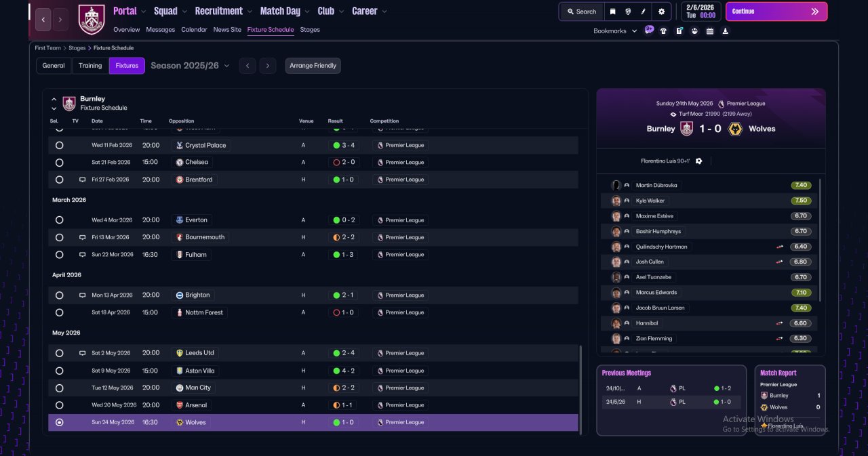Expand the Season 2025/26 selector
The width and height of the screenshot is (868, 456).
pos(190,66)
